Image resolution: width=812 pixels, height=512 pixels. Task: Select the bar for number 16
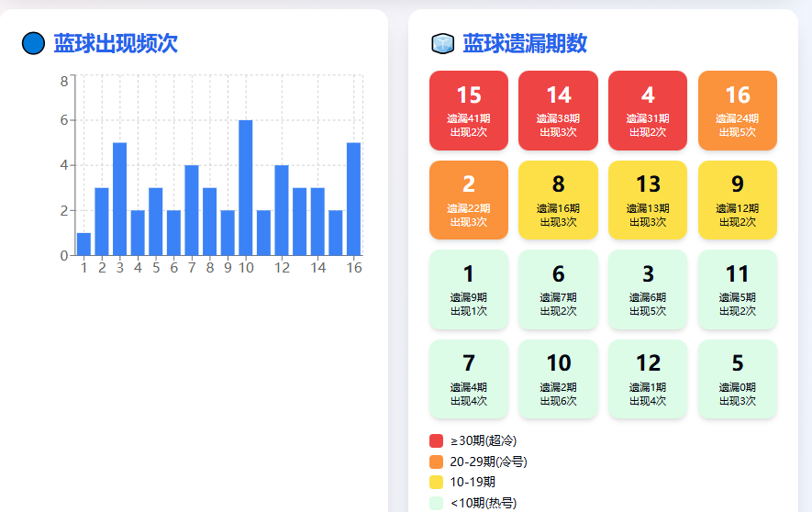point(353,199)
